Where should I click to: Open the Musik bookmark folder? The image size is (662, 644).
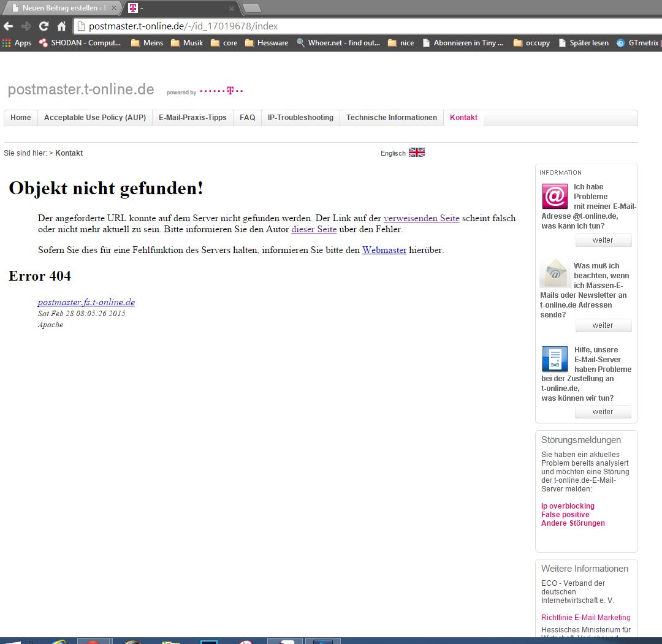(x=187, y=43)
